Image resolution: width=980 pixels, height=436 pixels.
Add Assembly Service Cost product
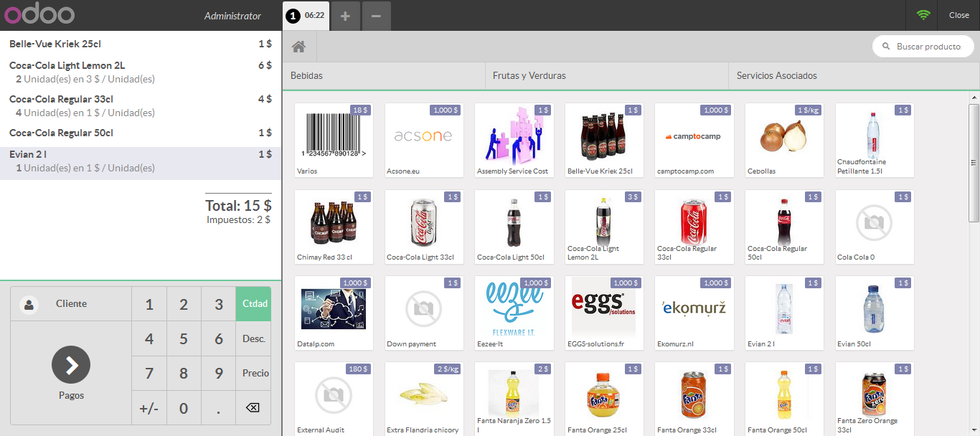514,140
